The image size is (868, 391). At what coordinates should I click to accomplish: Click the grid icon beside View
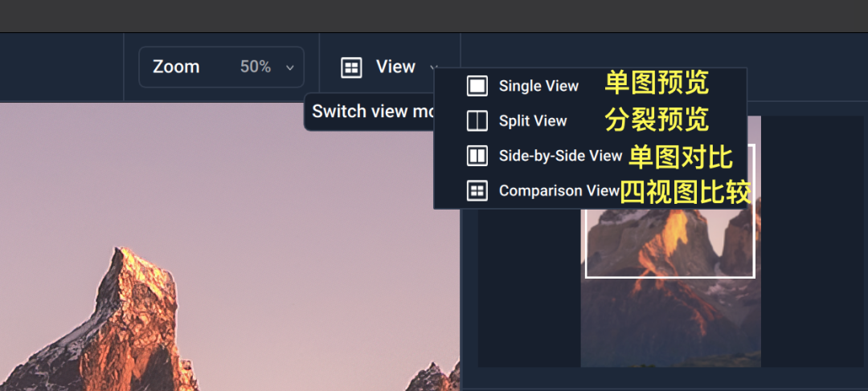[351, 67]
